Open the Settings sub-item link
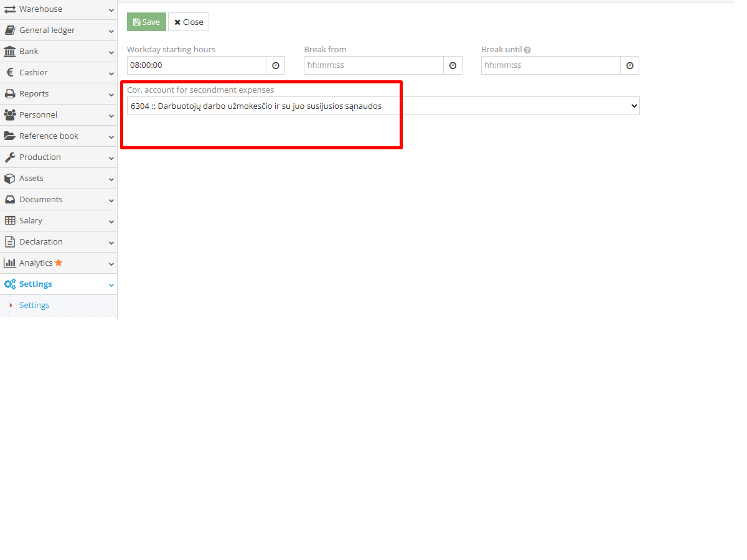Image resolution: width=747 pixels, height=560 pixels. tap(34, 306)
